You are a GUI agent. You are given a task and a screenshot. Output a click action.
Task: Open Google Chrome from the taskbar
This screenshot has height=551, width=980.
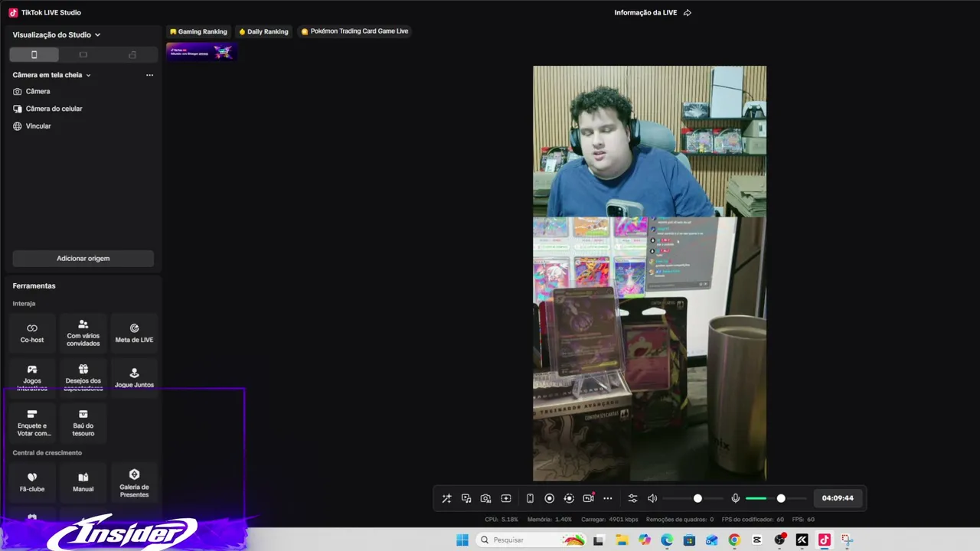pyautogui.click(x=734, y=540)
